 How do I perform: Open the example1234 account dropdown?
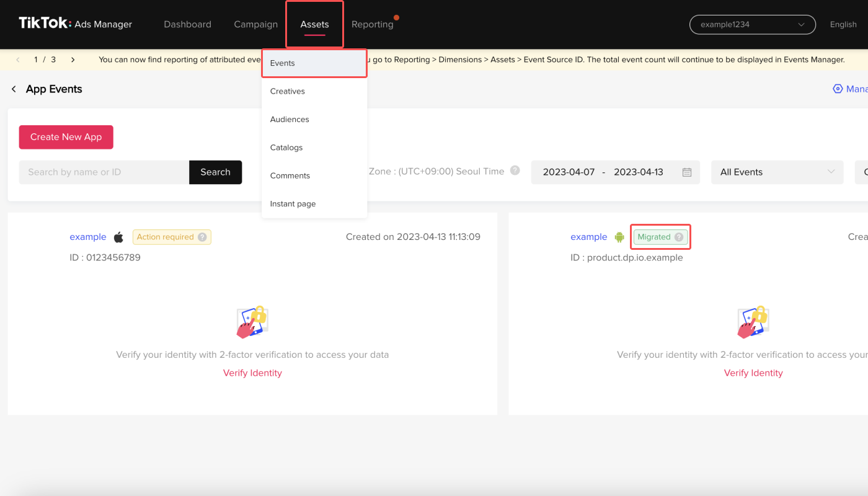[x=753, y=24]
